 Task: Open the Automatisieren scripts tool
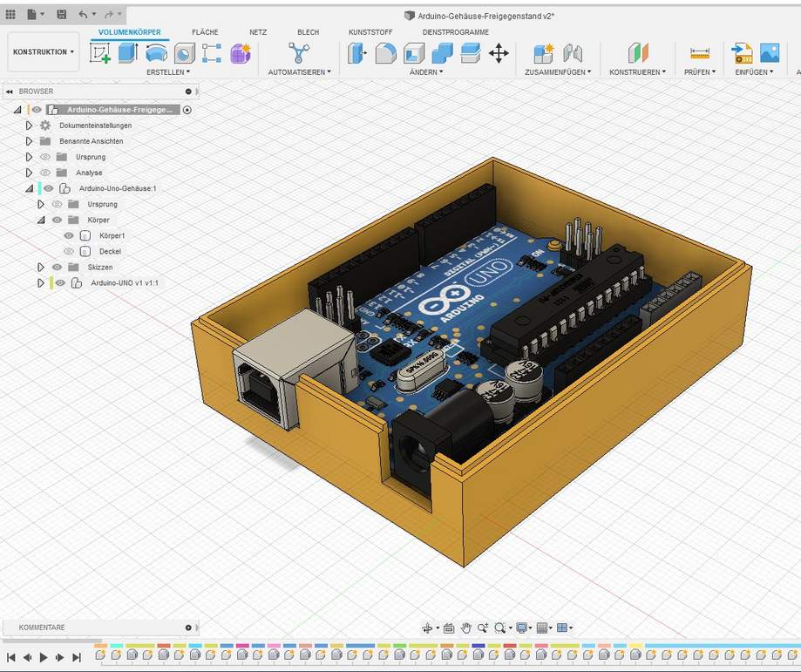pos(299,54)
